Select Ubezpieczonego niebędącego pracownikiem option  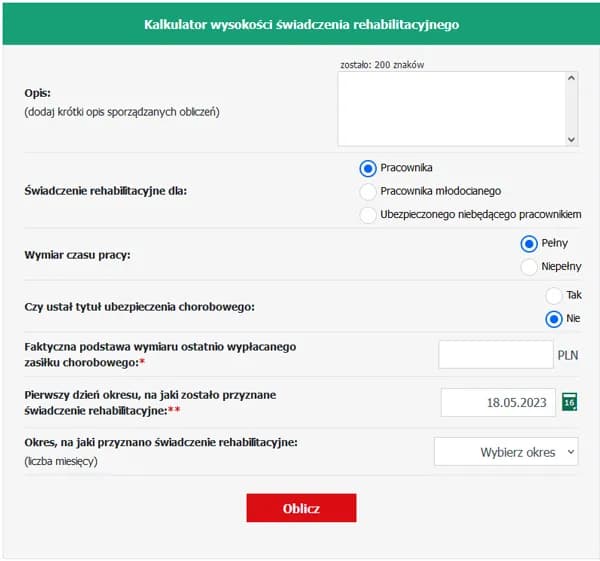click(367, 214)
